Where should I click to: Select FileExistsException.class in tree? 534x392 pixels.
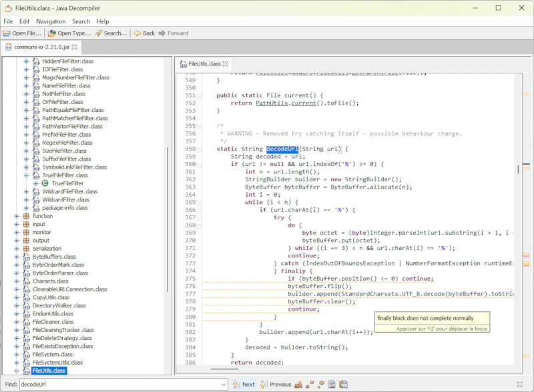click(x=63, y=347)
